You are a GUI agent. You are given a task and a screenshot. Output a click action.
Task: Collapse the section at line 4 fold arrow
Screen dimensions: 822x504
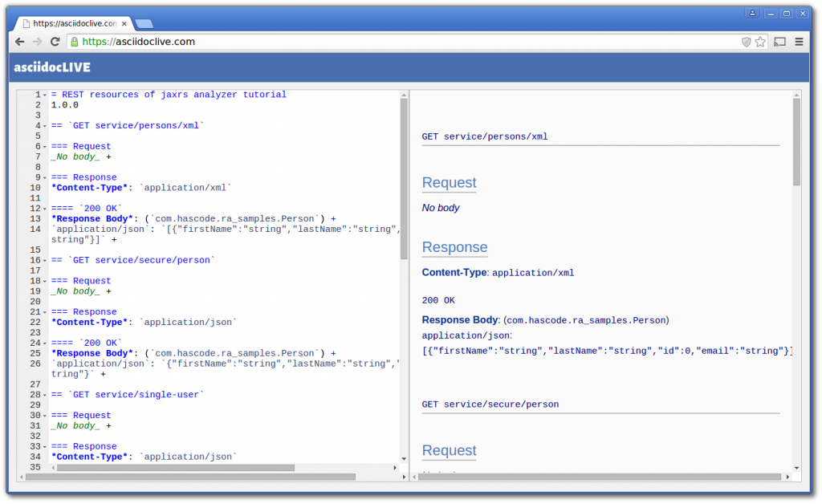coord(45,126)
